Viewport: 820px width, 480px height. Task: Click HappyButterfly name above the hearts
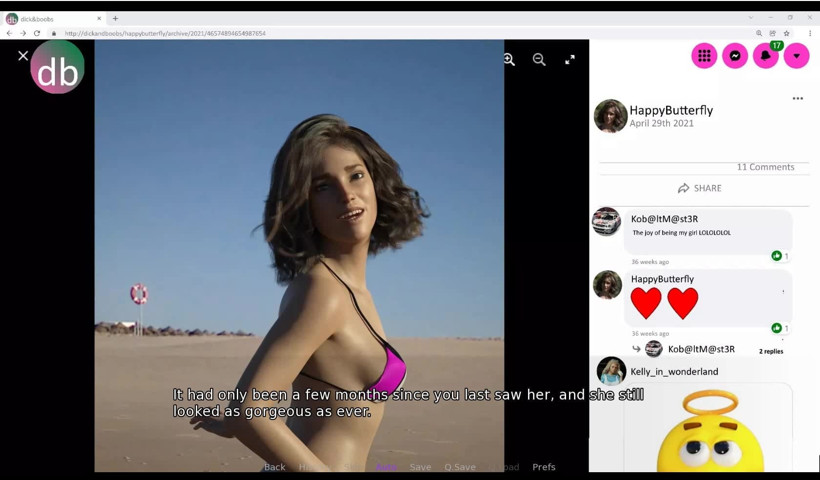pos(662,279)
